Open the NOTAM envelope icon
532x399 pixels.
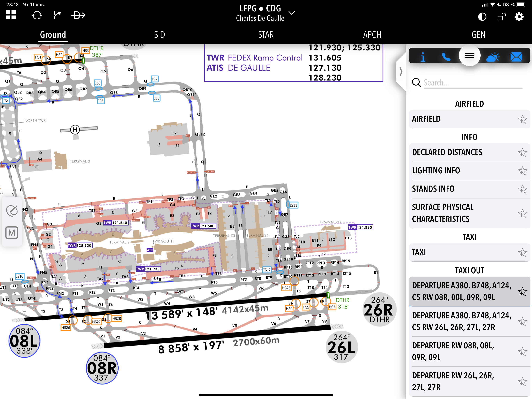point(516,57)
